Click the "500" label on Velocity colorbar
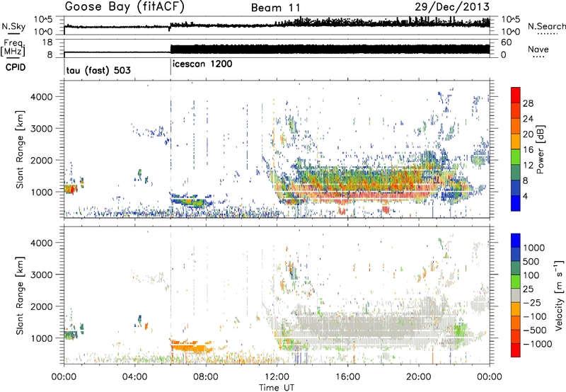 click(531, 262)
